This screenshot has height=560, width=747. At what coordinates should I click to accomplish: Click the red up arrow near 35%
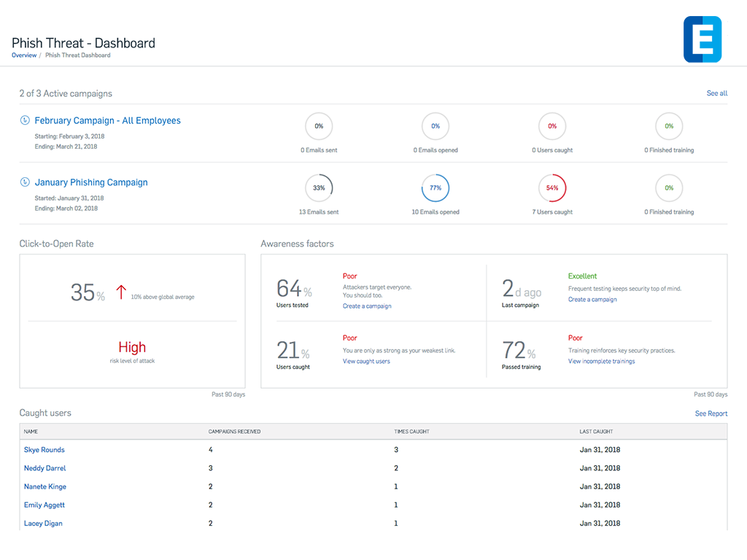coord(121,292)
